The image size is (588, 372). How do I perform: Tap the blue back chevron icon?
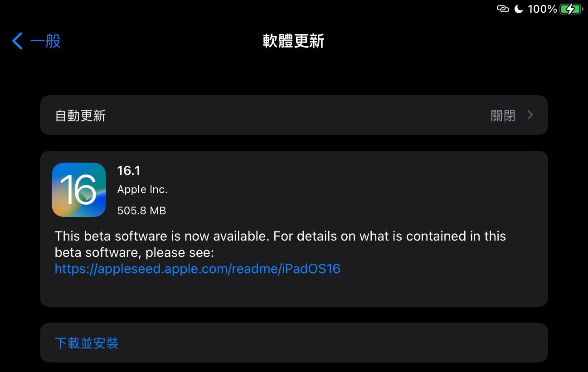click(x=17, y=41)
